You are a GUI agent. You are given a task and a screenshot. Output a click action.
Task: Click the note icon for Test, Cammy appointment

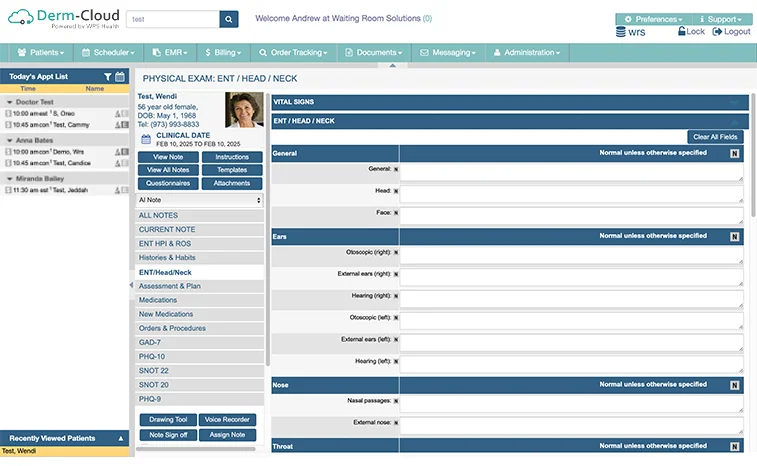click(x=125, y=125)
